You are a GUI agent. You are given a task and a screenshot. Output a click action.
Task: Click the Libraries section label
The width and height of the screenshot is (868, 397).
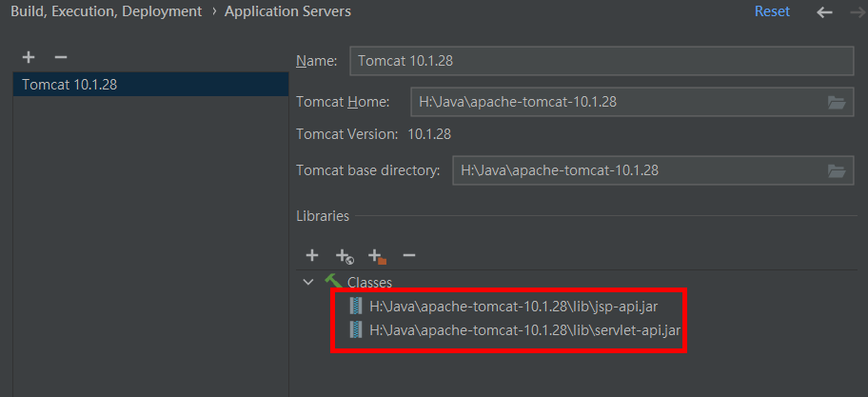pyautogui.click(x=323, y=216)
